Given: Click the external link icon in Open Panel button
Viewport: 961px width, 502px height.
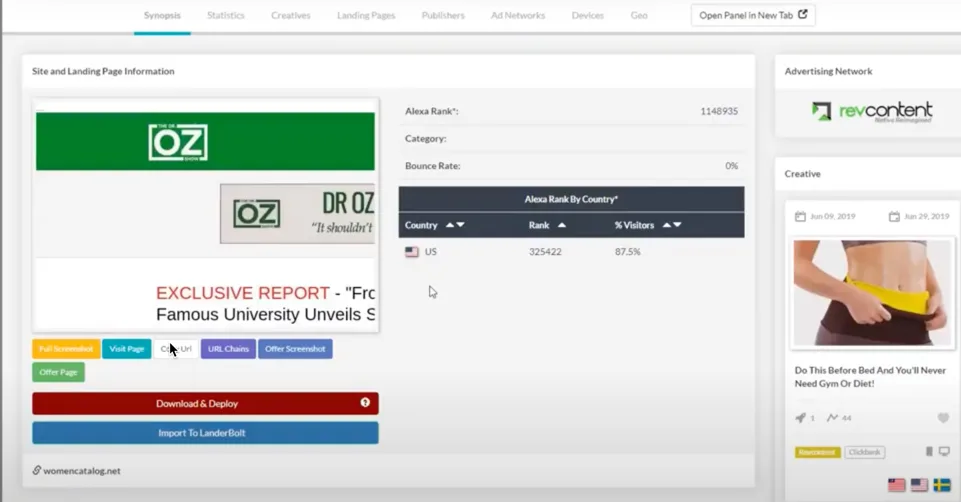Looking at the screenshot, I should click(x=803, y=14).
